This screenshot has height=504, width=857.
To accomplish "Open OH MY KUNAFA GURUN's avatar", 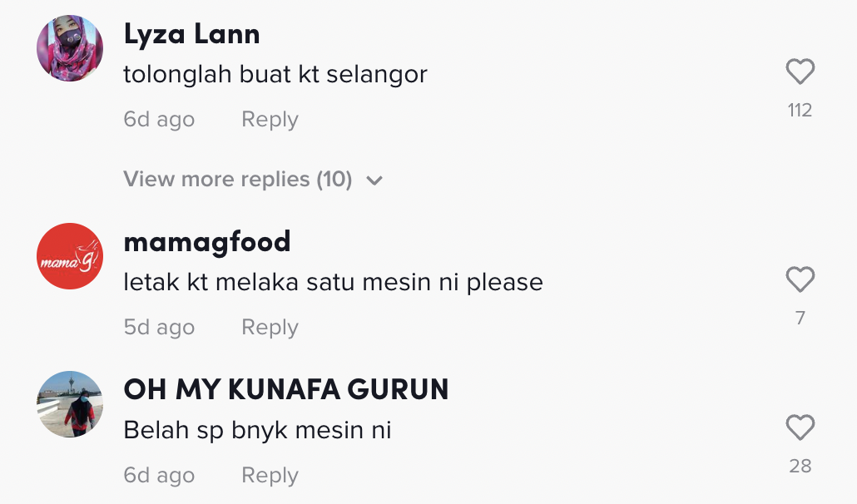I will click(x=70, y=404).
